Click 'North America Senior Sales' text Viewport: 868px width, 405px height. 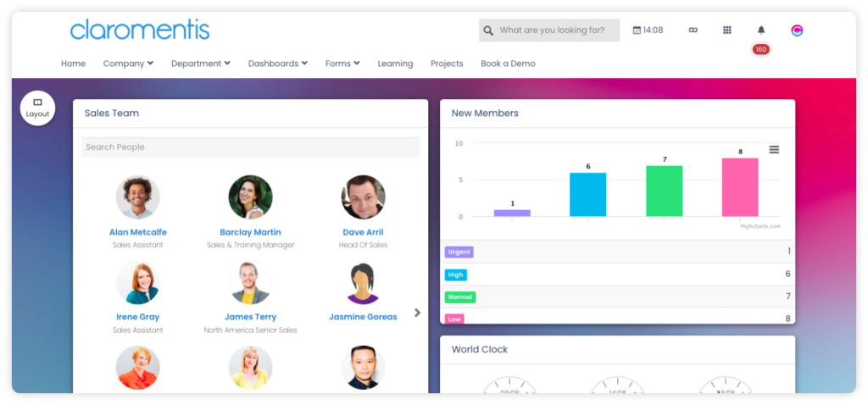pos(250,330)
